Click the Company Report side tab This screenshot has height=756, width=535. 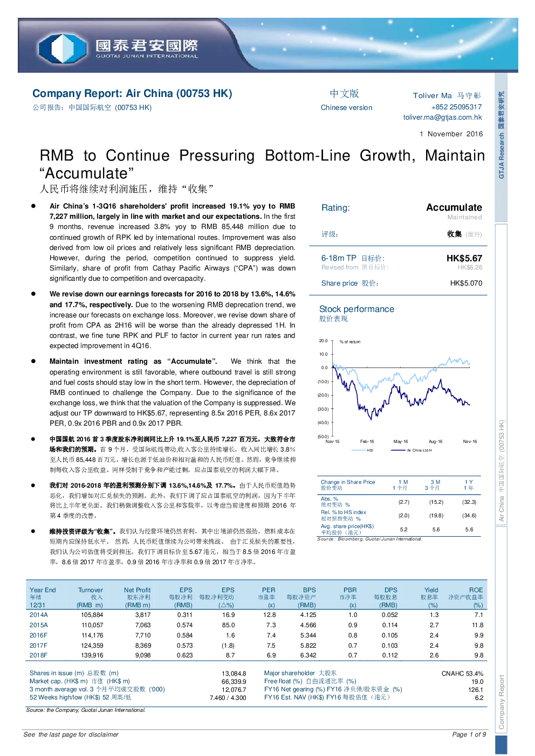click(501, 630)
